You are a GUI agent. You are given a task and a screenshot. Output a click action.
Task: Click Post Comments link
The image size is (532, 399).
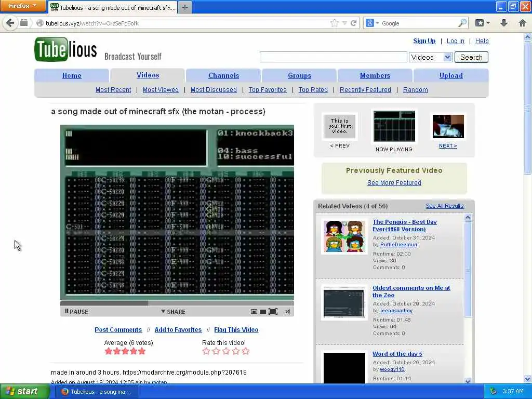point(118,329)
